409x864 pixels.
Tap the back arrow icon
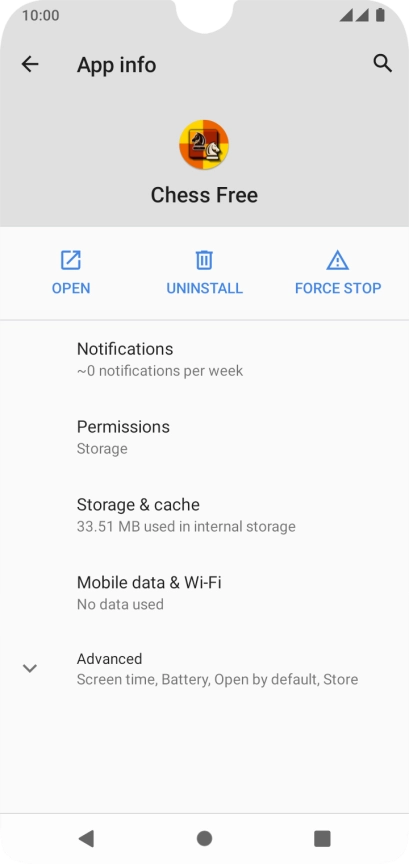pos(30,64)
